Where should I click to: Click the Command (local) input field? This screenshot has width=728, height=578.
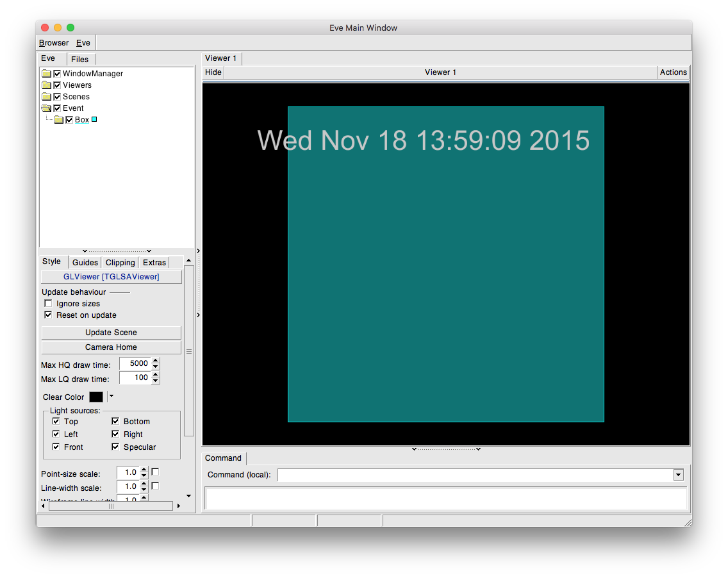tap(474, 475)
